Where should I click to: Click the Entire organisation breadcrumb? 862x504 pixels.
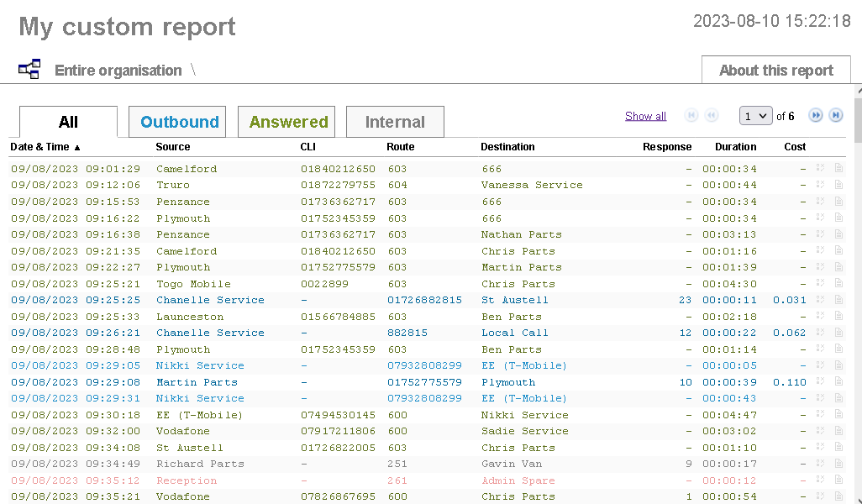tap(118, 71)
